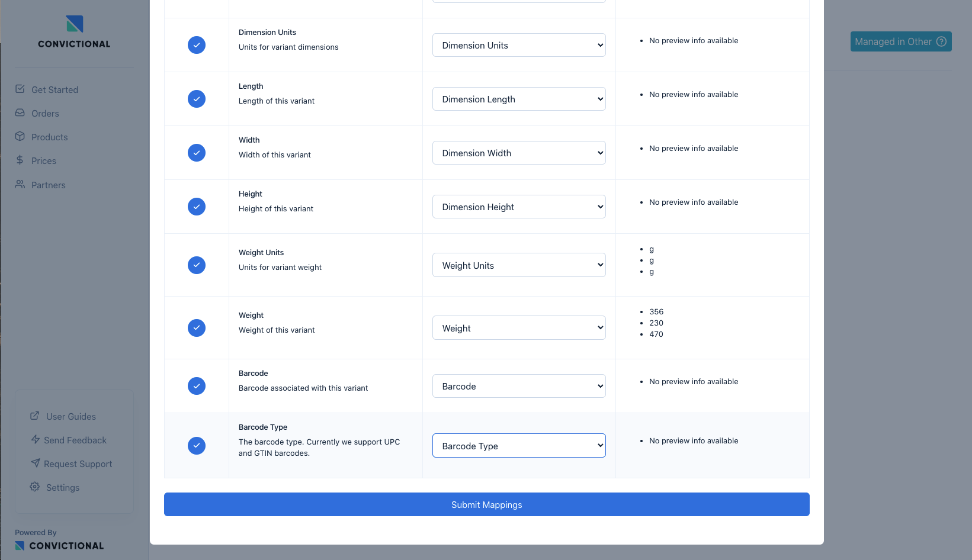The height and width of the screenshot is (560, 972).
Task: Click the Products box icon
Action: [20, 136]
